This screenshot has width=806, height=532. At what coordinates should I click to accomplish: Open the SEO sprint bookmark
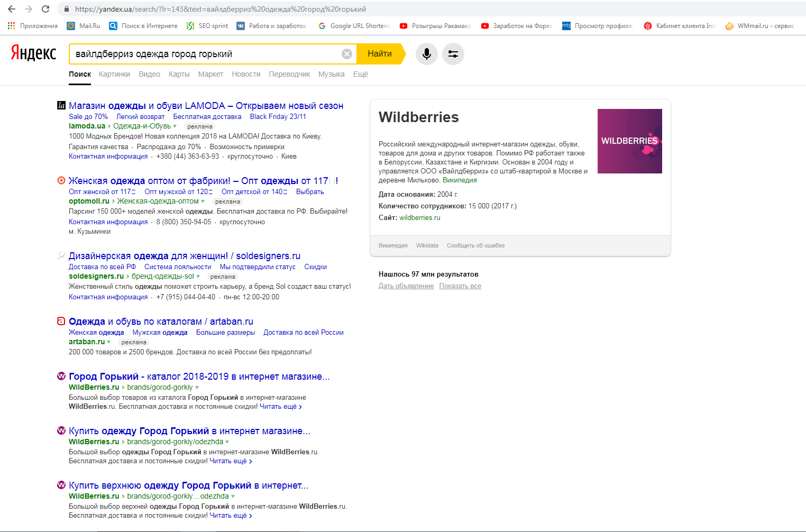207,25
